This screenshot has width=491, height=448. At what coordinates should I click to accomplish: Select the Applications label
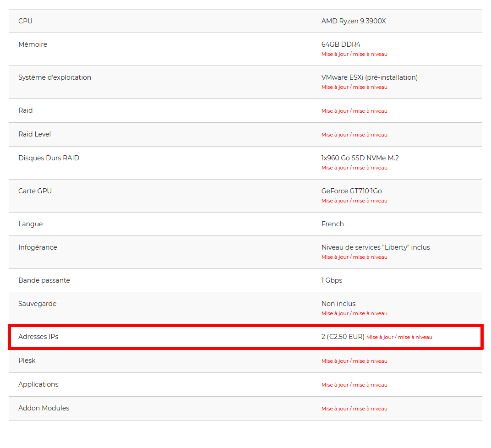tap(38, 384)
